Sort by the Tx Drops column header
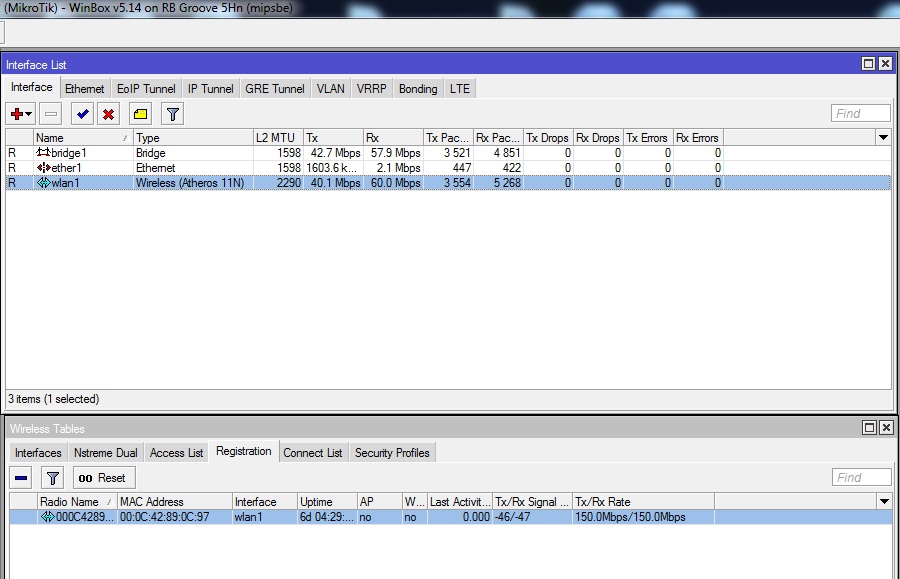 (548, 138)
